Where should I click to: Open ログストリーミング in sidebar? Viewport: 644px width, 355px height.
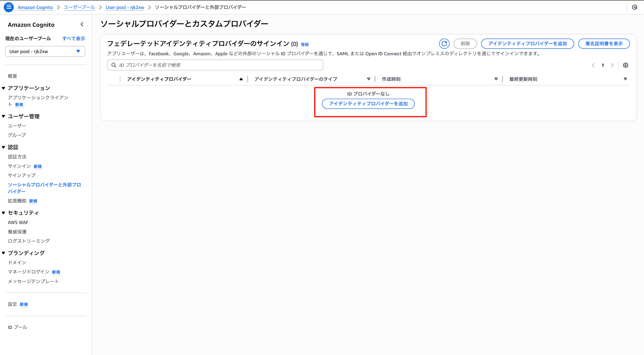29,241
